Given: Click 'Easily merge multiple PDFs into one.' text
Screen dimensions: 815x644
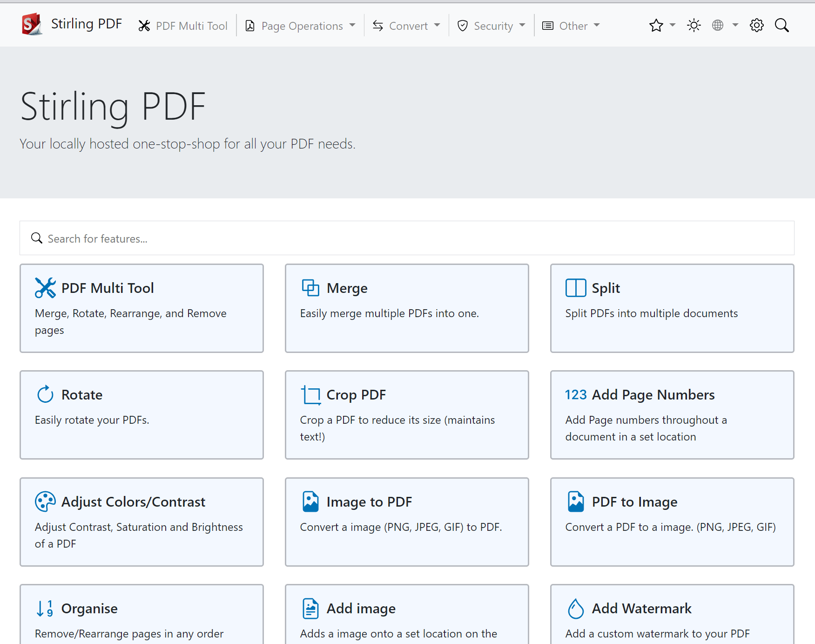Looking at the screenshot, I should click(x=389, y=313).
